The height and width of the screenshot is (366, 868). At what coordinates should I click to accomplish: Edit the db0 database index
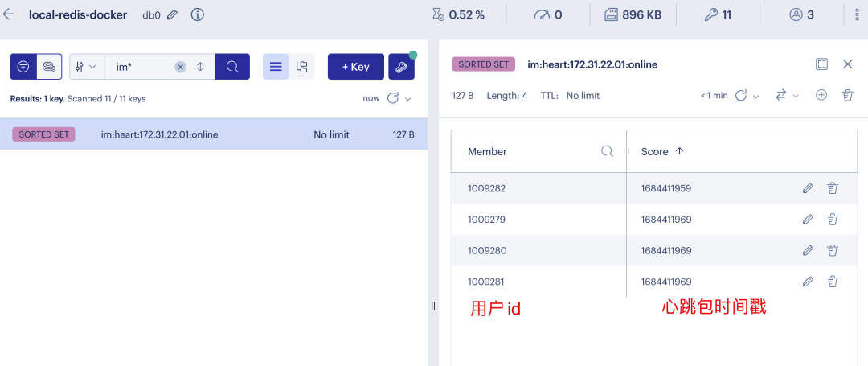pos(172,14)
